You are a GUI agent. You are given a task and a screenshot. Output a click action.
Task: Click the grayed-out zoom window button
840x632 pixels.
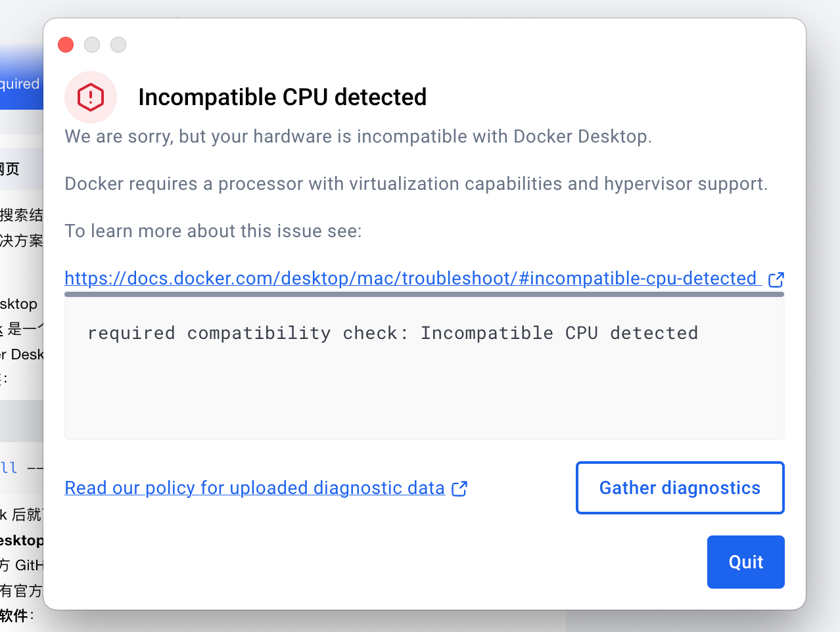tap(118, 45)
